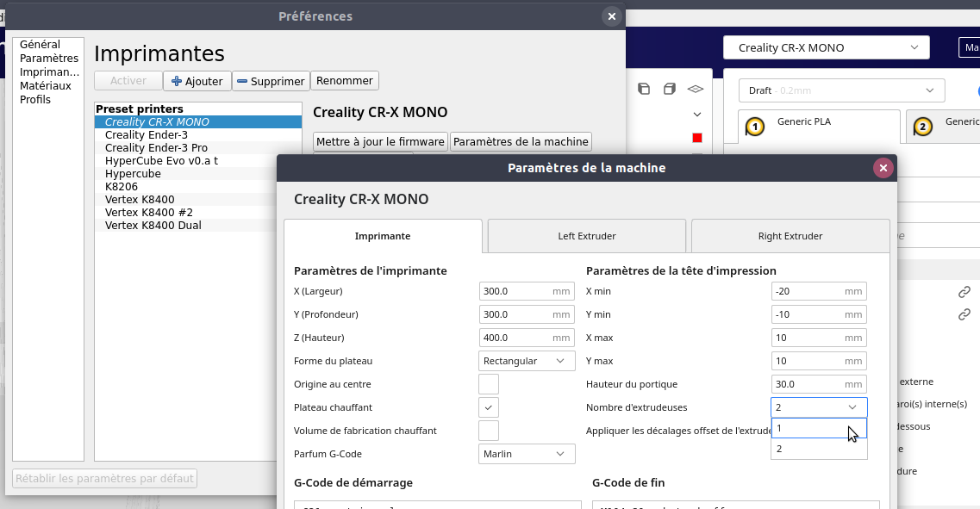
Task: Switch to the Imprimante tab
Action: (x=383, y=236)
